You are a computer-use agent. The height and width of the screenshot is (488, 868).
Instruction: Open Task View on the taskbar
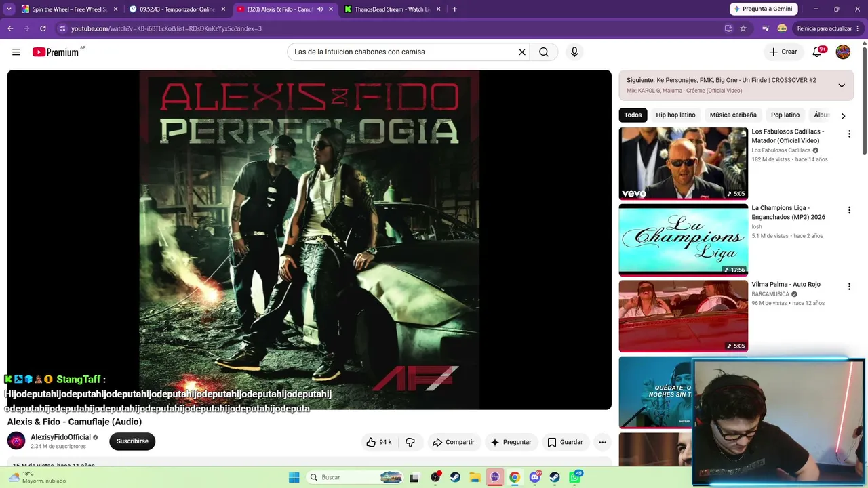pos(414,477)
